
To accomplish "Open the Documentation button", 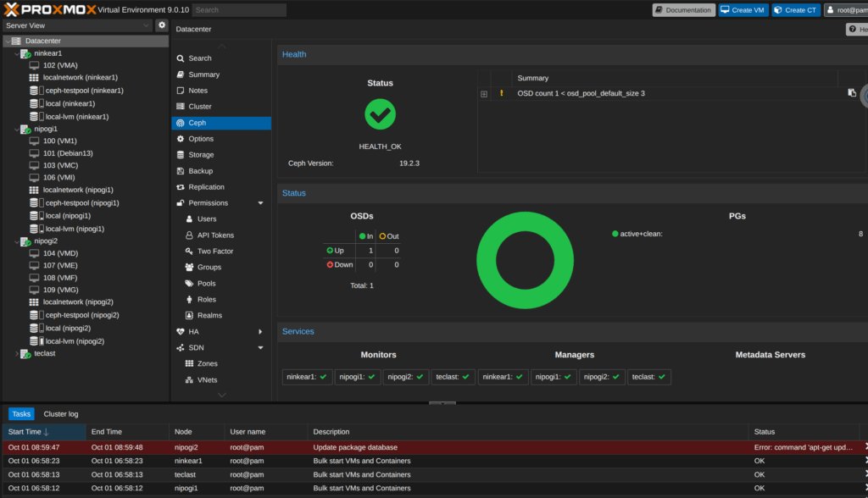I will [x=683, y=10].
